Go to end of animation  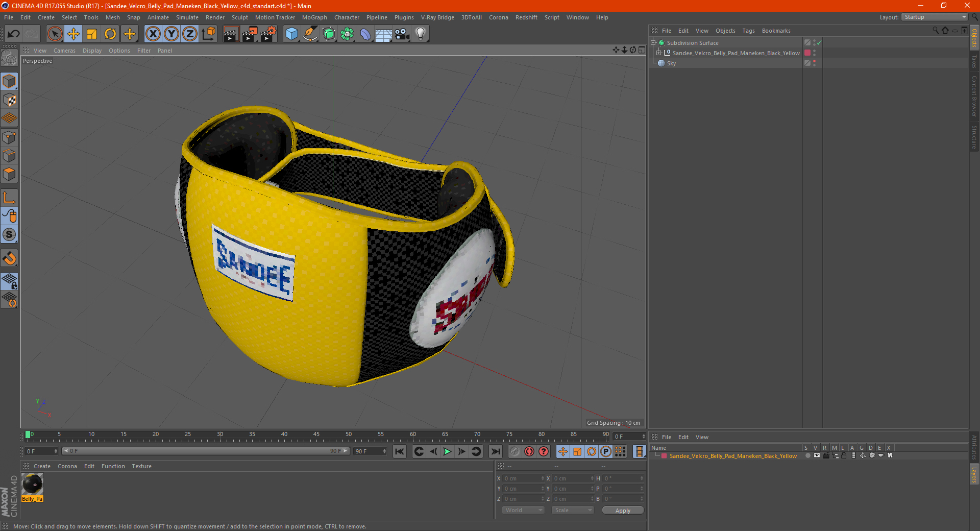pos(495,451)
